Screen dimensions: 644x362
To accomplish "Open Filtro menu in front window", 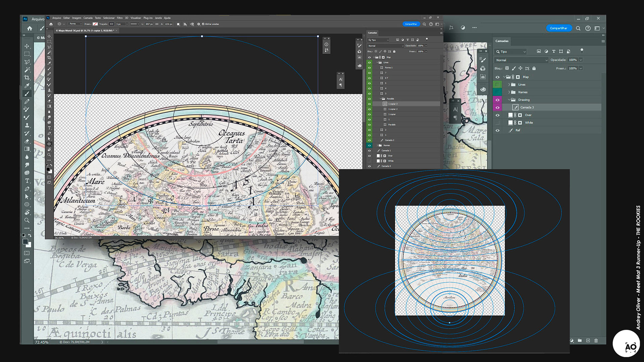I will pos(120,18).
